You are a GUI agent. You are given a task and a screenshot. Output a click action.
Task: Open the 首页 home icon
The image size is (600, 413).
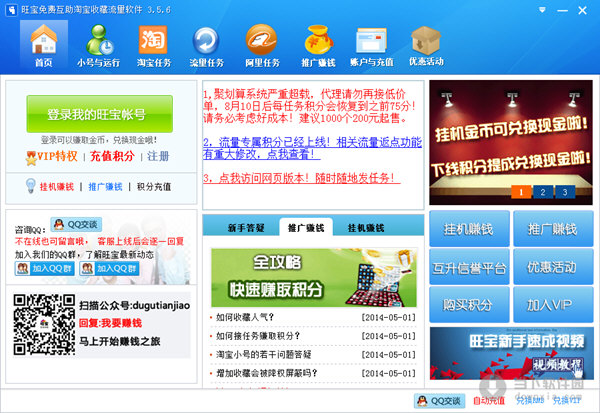click(44, 46)
